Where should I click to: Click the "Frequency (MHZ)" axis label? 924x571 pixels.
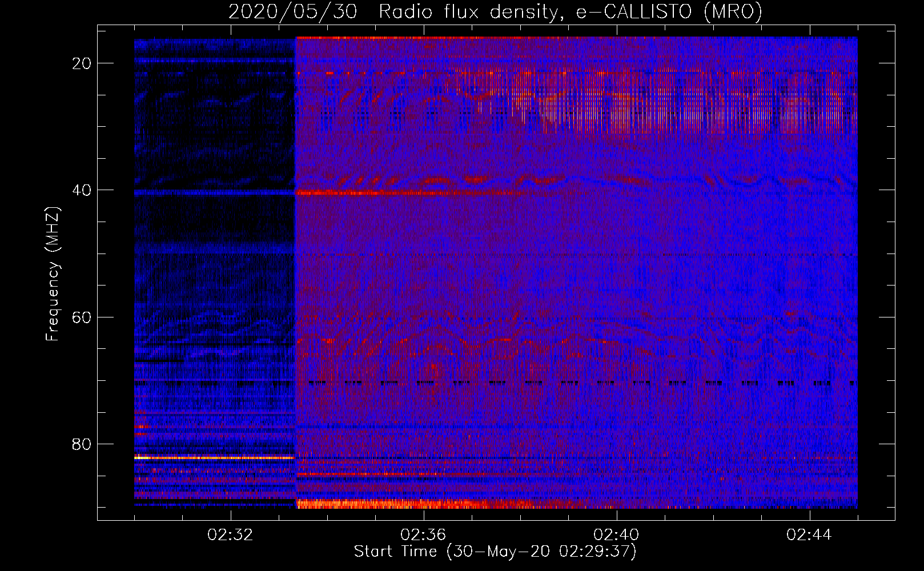[53, 274]
